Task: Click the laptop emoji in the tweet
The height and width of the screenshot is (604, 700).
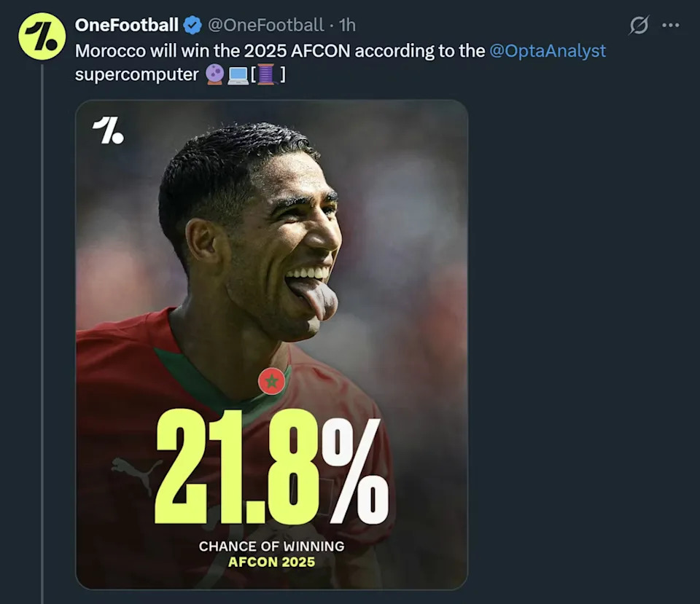Action: point(238,74)
